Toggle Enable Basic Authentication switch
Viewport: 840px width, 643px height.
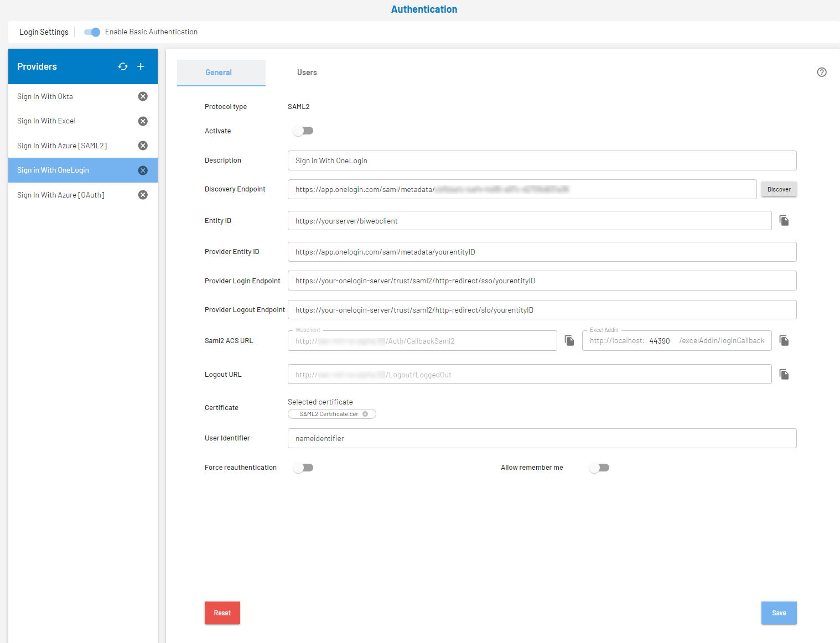coord(92,32)
